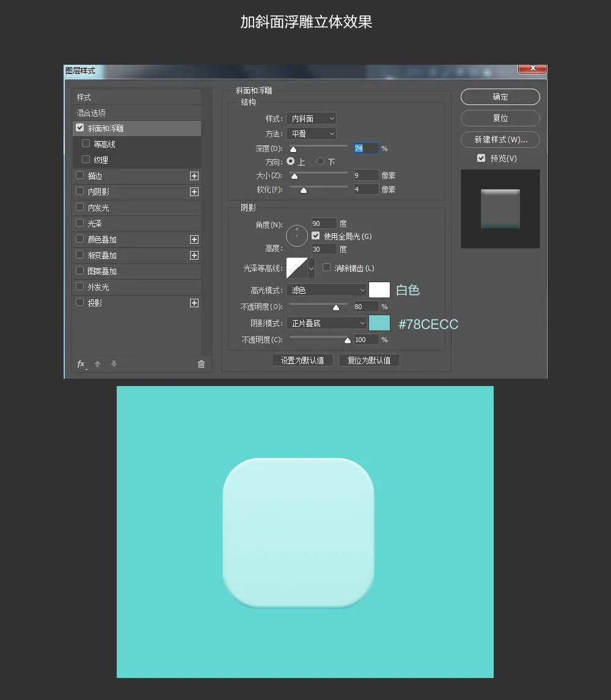611x700 pixels.
Task: Click the shadow mode color swatch
Action: click(x=379, y=323)
